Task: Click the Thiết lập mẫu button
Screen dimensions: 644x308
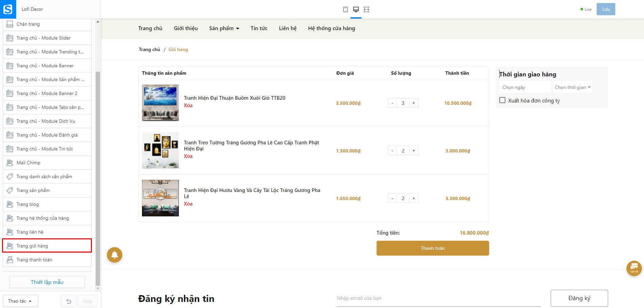Action: (47, 282)
